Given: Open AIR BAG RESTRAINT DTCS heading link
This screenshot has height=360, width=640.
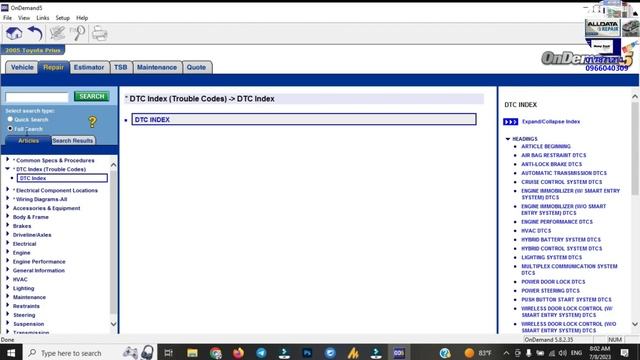Looking at the screenshot, I should point(553,155).
